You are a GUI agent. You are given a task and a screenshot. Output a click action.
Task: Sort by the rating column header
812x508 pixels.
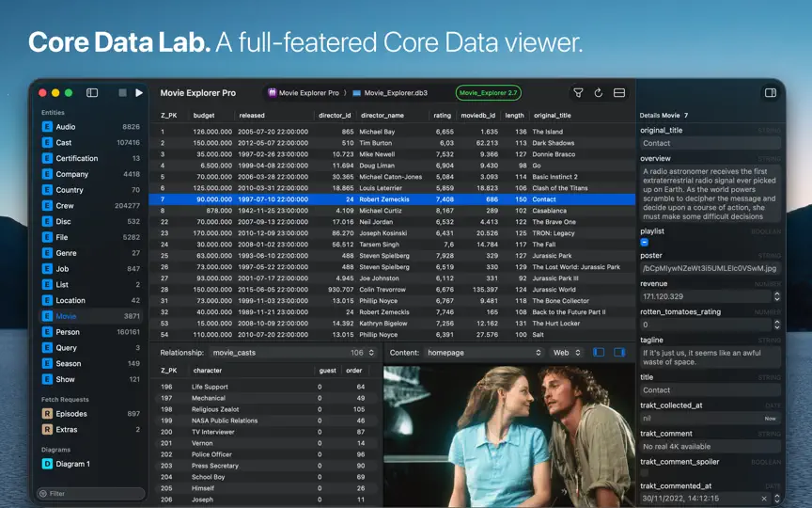pos(443,116)
